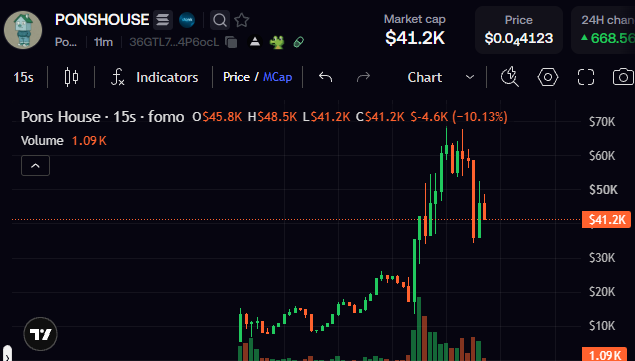The image size is (635, 361).
Task: Click the $10K price axis label
Action: click(602, 325)
